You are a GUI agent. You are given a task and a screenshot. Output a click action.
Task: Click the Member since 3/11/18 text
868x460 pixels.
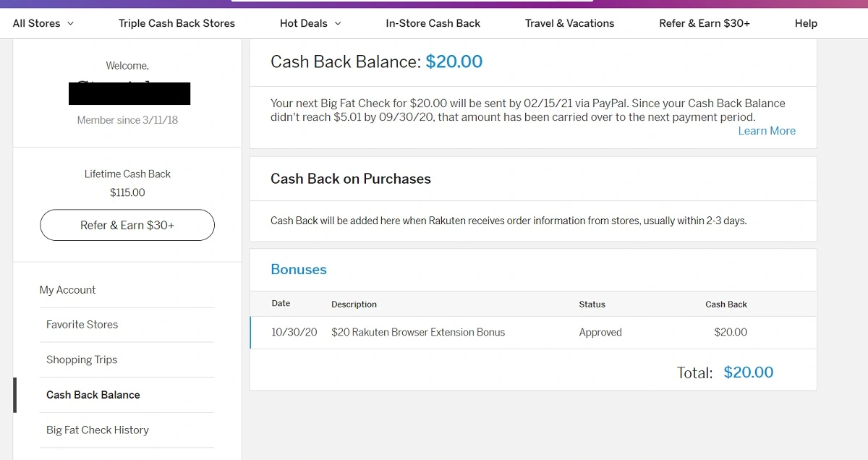click(127, 120)
